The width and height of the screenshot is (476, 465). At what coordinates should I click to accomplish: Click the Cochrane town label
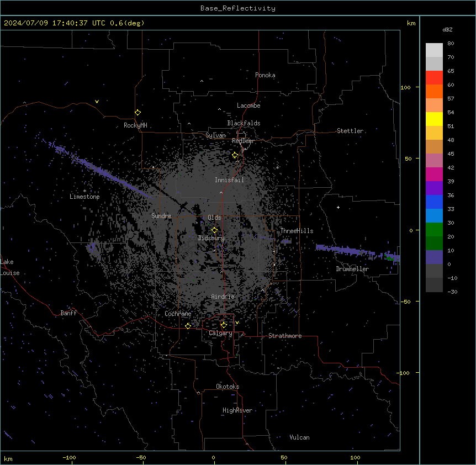[x=178, y=314]
